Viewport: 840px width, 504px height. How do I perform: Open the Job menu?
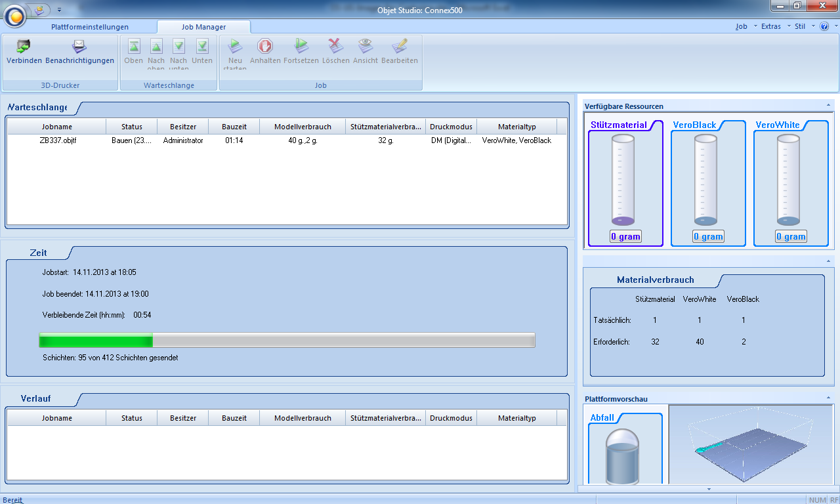click(x=743, y=27)
